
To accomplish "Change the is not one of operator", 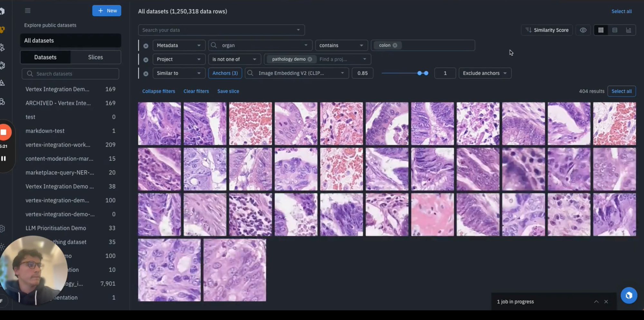I will tap(234, 59).
